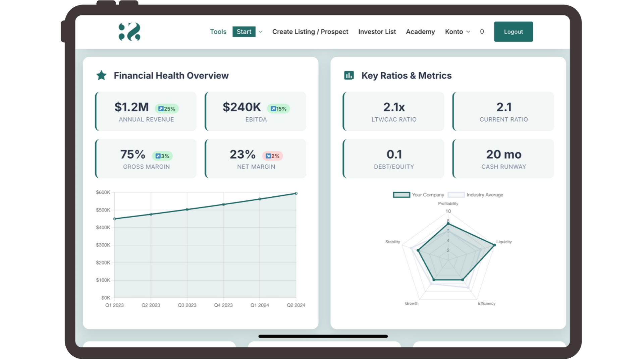Select the highlighted Start nav item

coord(244,32)
